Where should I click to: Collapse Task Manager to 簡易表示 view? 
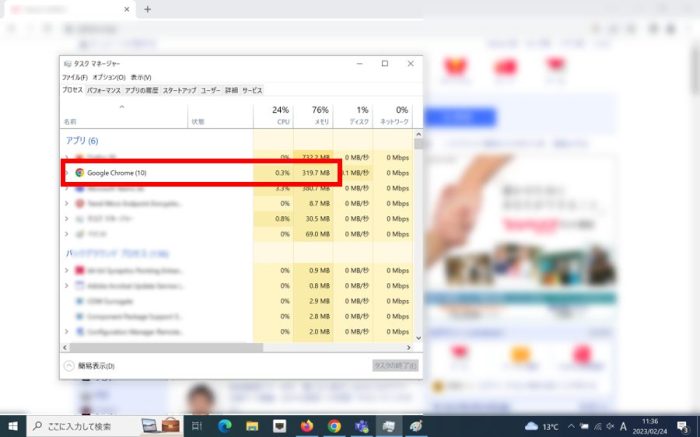pyautogui.click(x=90, y=366)
